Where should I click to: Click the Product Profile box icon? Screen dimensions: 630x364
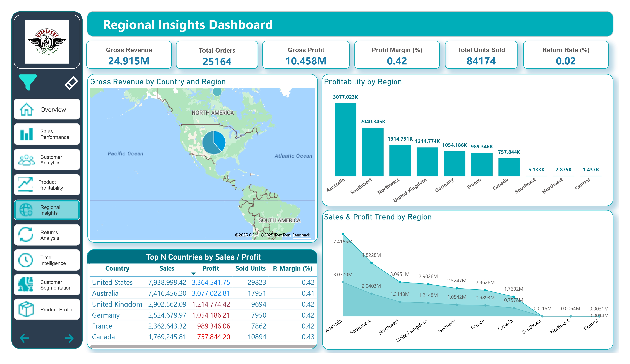(x=26, y=309)
